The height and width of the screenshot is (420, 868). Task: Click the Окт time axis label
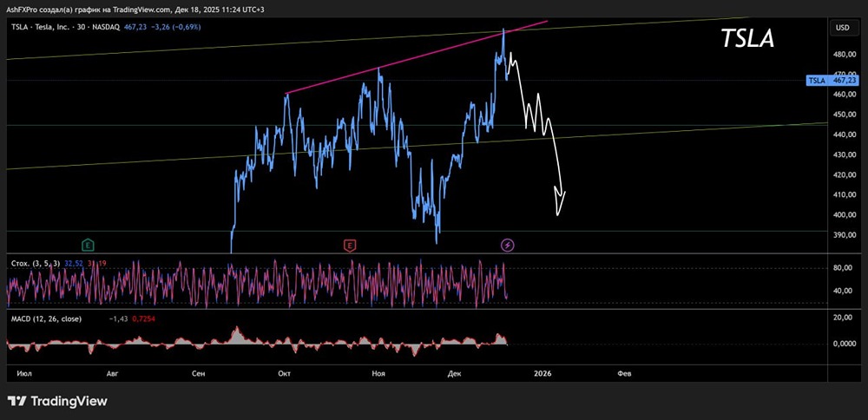(x=285, y=373)
